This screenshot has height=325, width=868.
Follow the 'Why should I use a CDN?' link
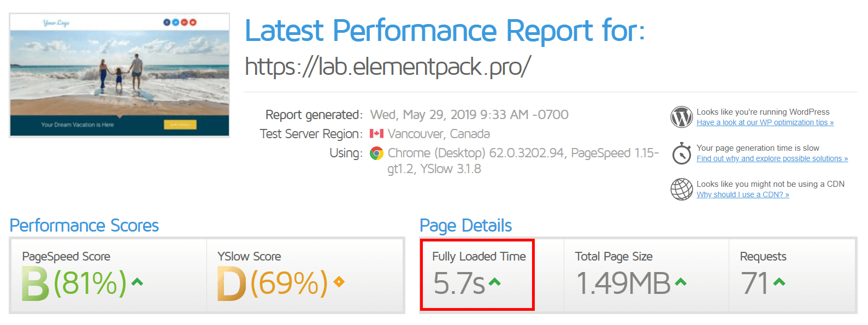click(742, 195)
